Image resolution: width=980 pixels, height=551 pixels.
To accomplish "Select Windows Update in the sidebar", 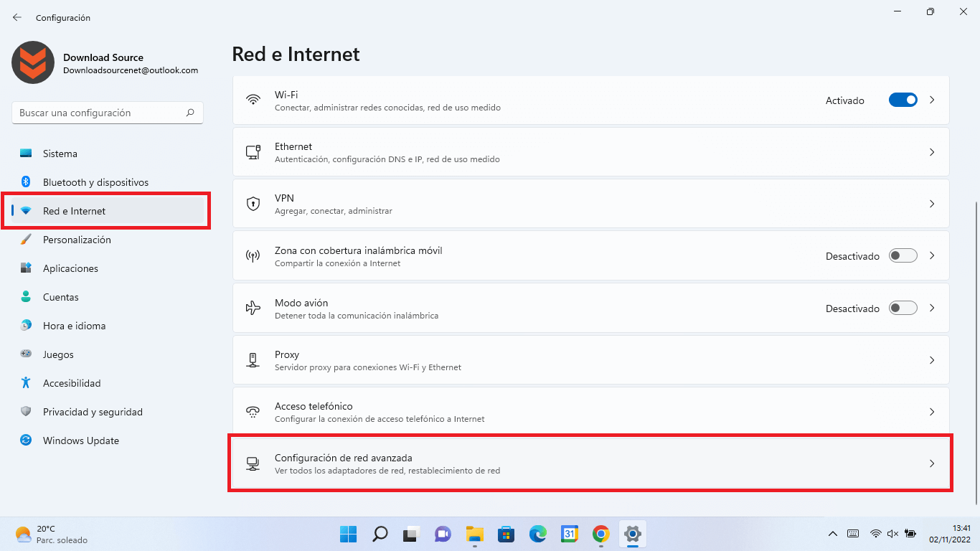I will (108, 441).
